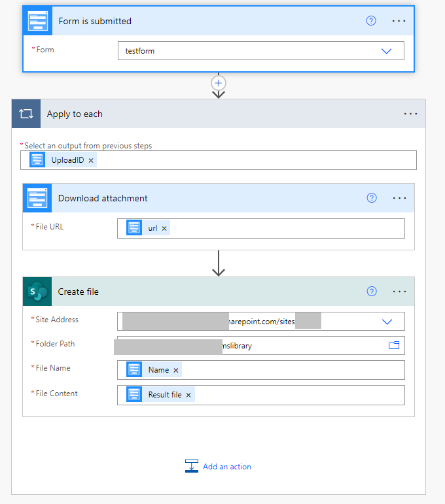
Task: Click the File URL input field
Action: (x=281, y=228)
